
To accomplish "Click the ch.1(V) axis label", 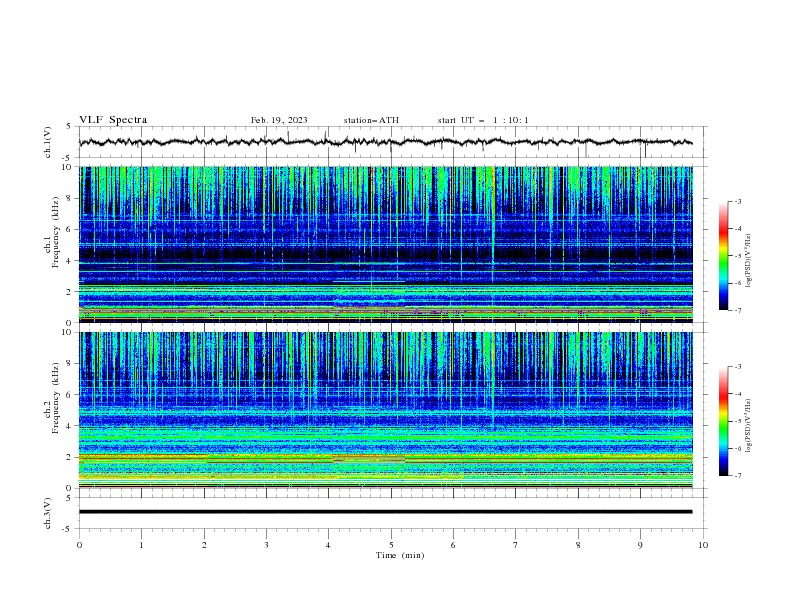I will point(48,142).
